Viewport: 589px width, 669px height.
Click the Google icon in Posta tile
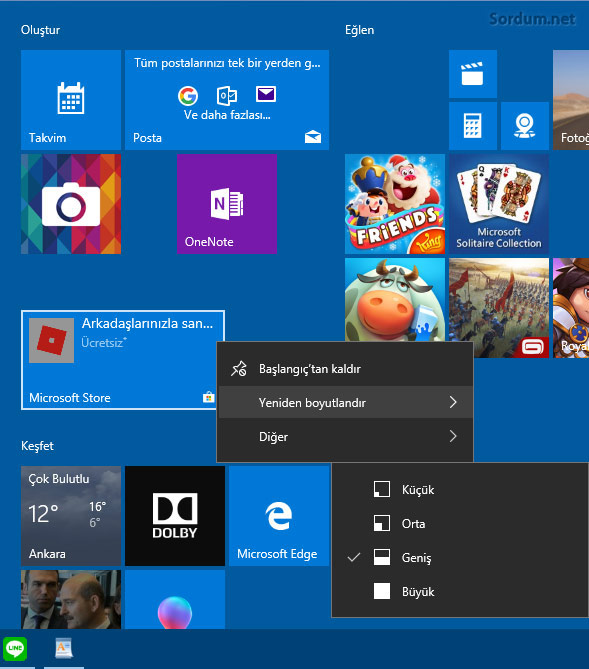[188, 96]
